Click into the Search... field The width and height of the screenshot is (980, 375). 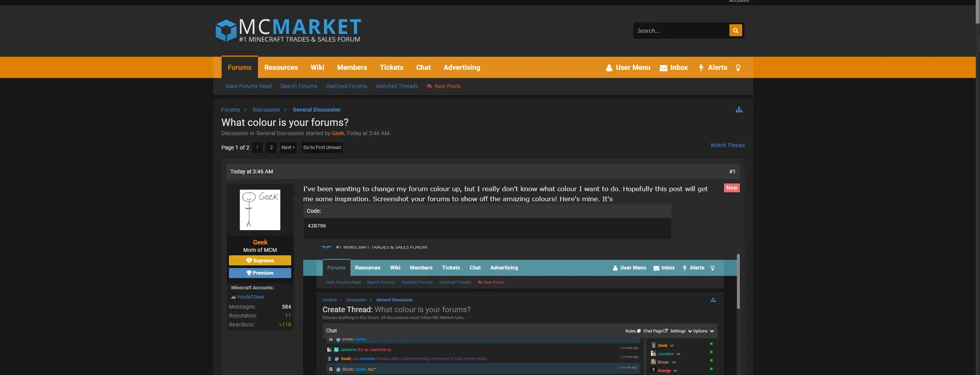(681, 30)
